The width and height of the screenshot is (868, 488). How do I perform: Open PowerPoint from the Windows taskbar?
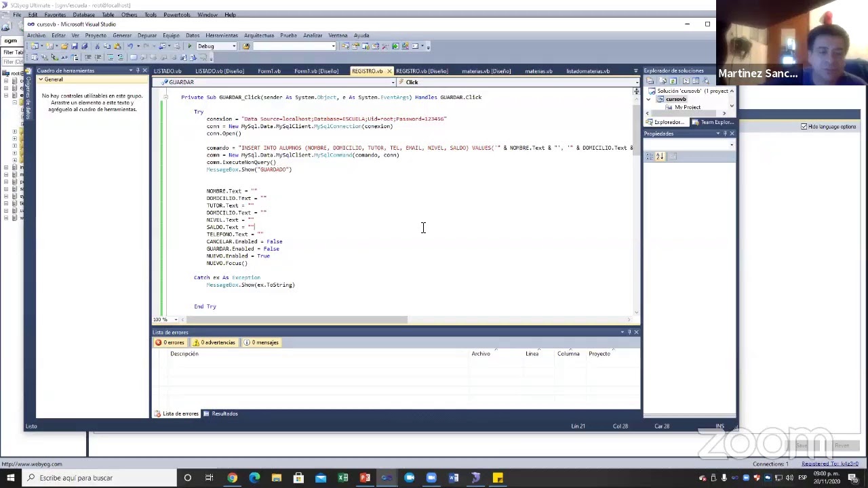click(x=365, y=478)
